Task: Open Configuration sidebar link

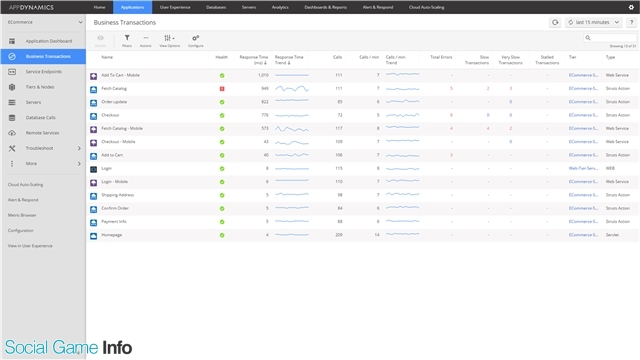Action: tap(20, 231)
